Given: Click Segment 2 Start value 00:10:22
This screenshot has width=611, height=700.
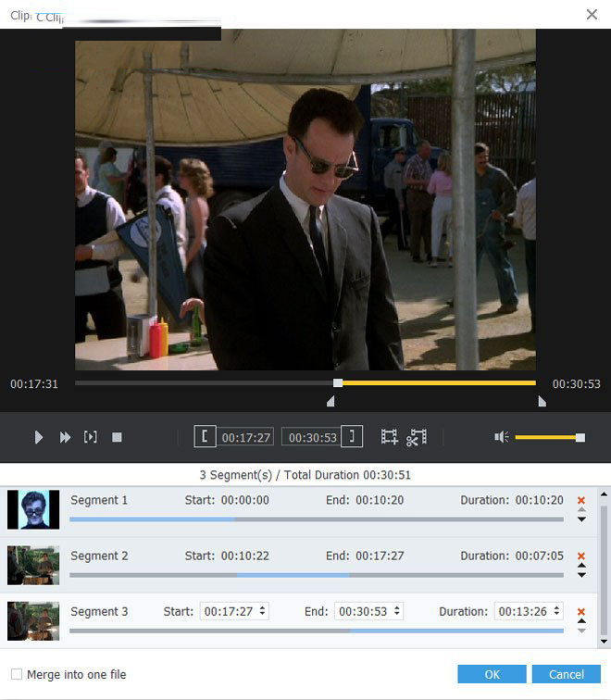Looking at the screenshot, I should coord(245,556).
